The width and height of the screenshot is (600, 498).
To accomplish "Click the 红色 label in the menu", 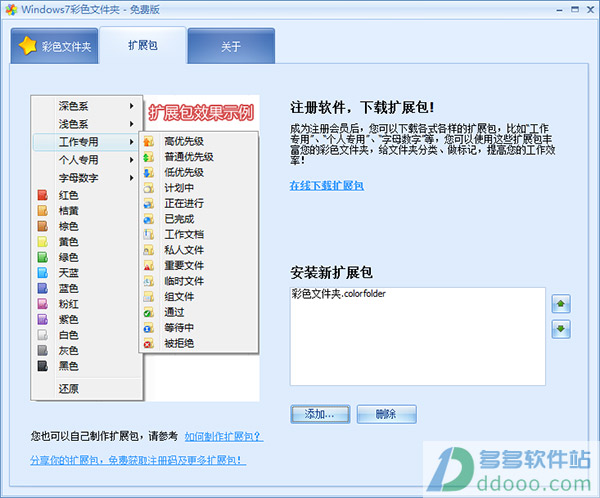I will (68, 195).
